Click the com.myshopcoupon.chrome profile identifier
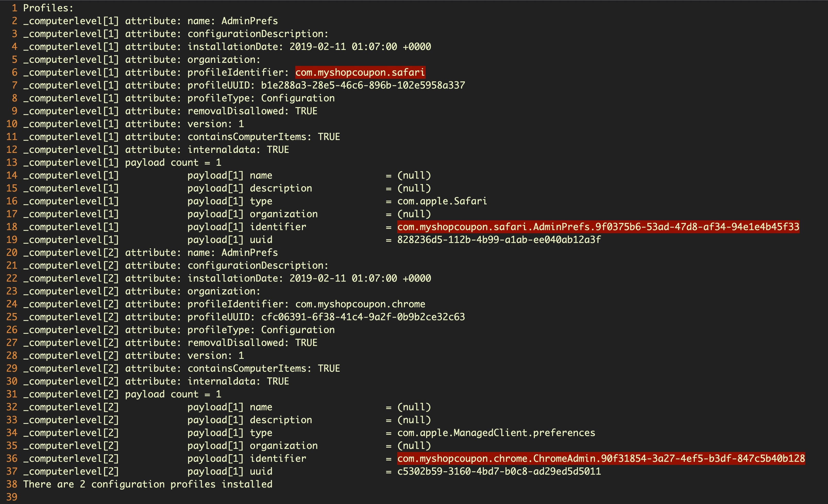 coord(360,304)
